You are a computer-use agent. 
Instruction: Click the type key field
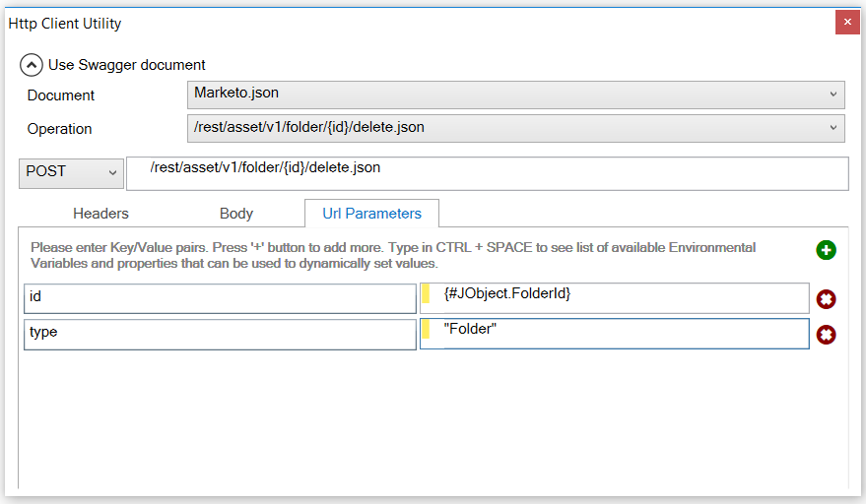click(x=220, y=334)
